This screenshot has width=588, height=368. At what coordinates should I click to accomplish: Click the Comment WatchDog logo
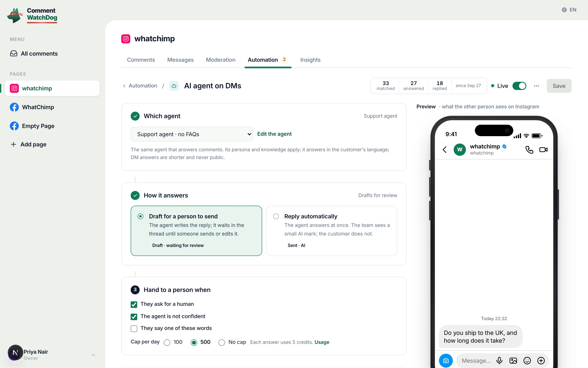[32, 15]
